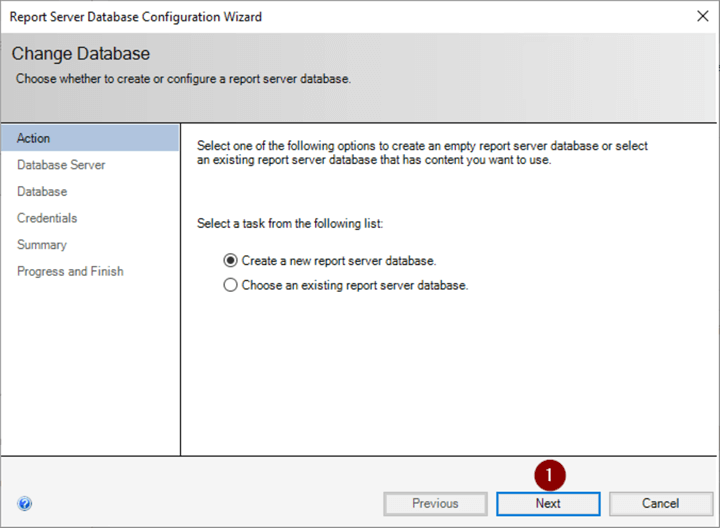Image resolution: width=720 pixels, height=528 pixels.
Task: Choose the existing report server database option
Action: click(232, 285)
